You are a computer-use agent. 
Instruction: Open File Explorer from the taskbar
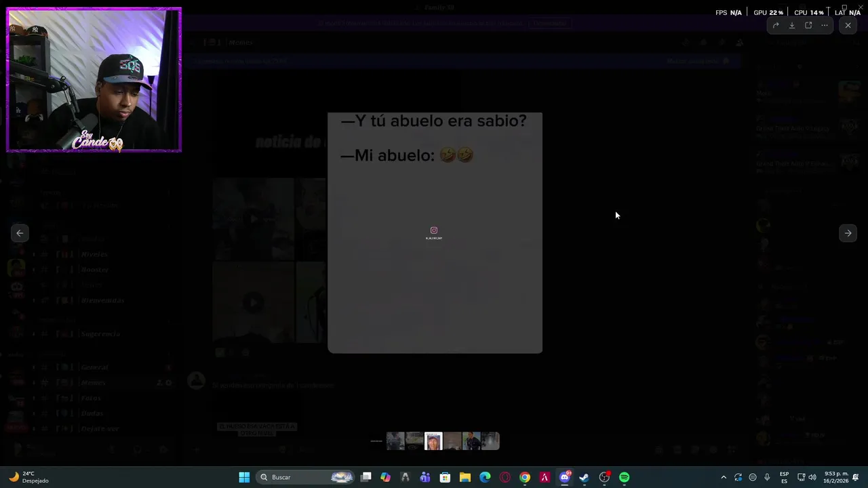click(x=465, y=477)
